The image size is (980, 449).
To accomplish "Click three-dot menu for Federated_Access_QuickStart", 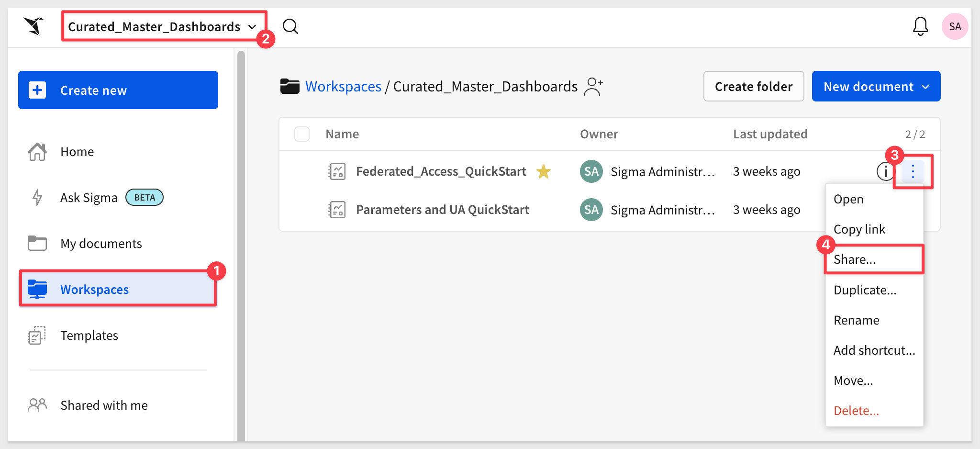I will 913,171.
